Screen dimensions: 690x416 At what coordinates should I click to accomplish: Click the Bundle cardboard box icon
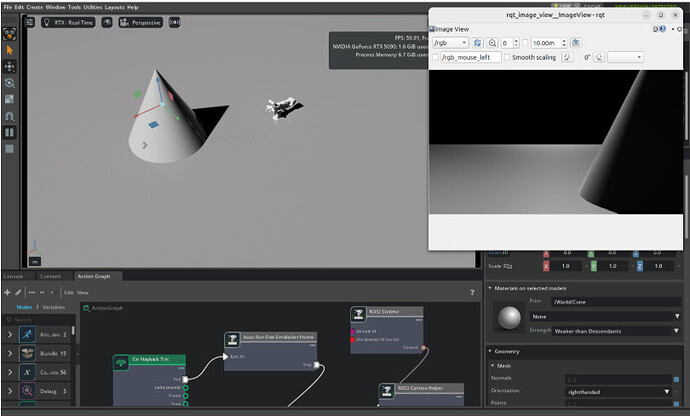pos(27,353)
